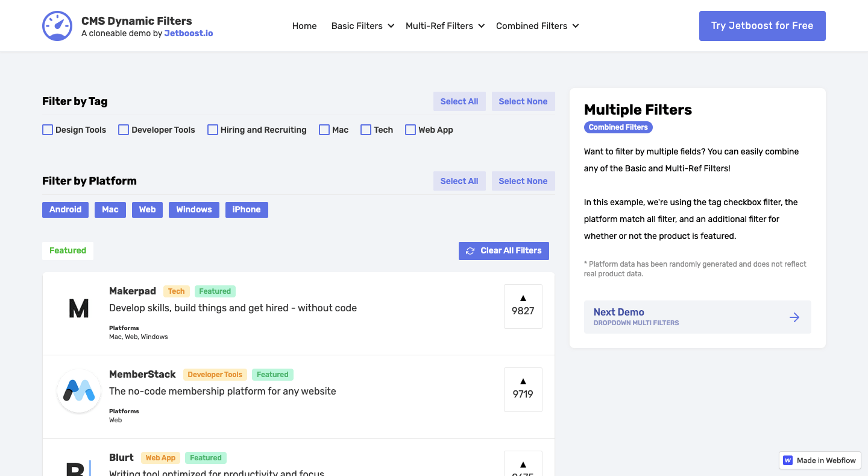The image size is (868, 476).
Task: Toggle the green Featured filter
Action: coord(68,250)
